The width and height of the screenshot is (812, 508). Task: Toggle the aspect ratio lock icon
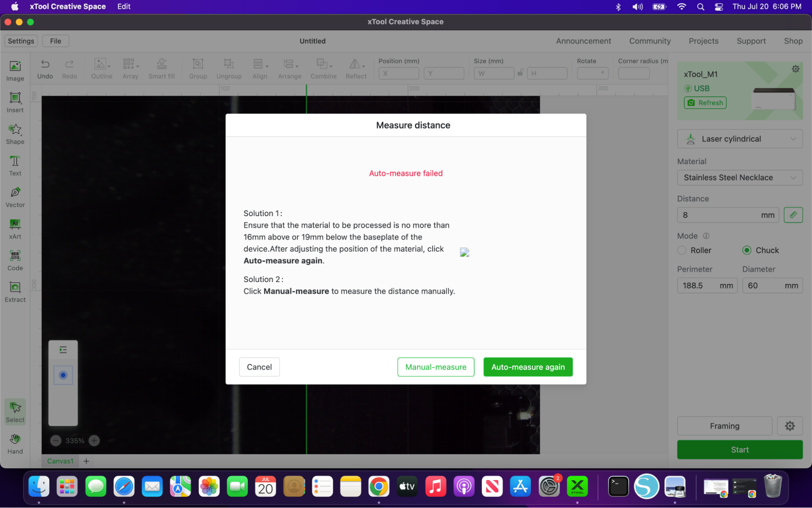(520, 73)
